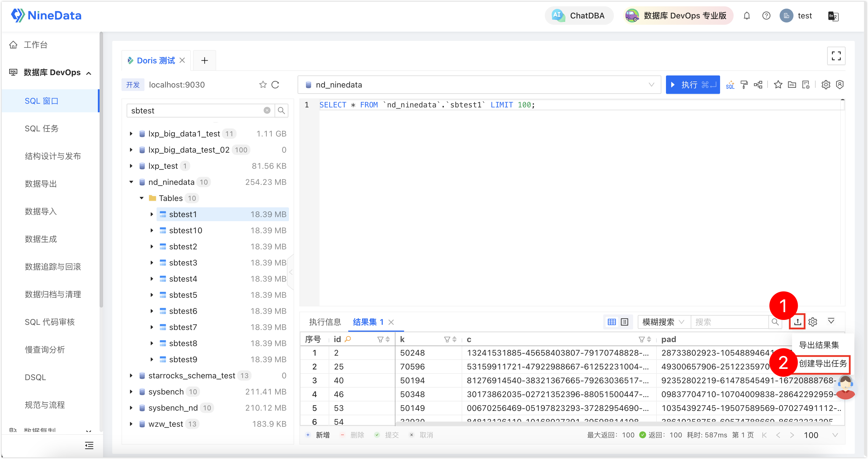The height and width of the screenshot is (459, 868).
Task: Collapse the nd_ninedata database node
Action: tap(131, 182)
